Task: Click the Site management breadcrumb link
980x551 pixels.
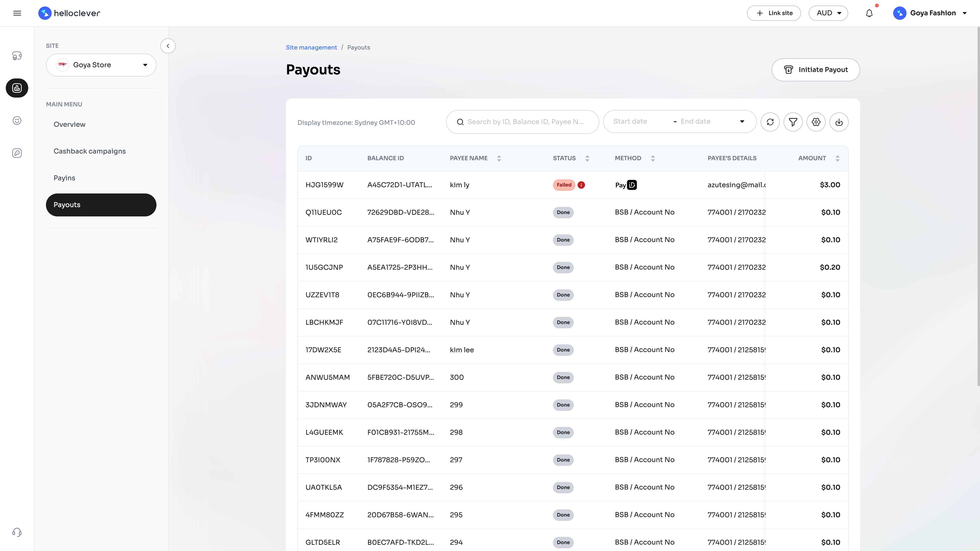Action: coord(311,47)
